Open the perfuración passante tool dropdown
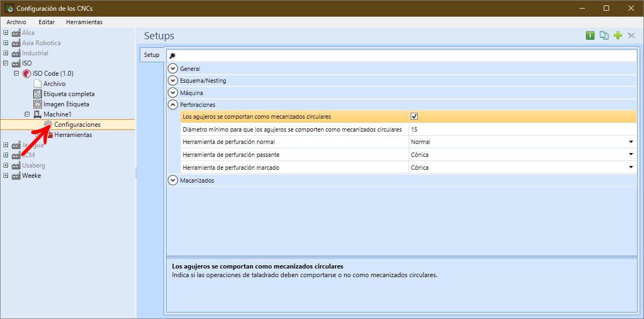 (631, 155)
